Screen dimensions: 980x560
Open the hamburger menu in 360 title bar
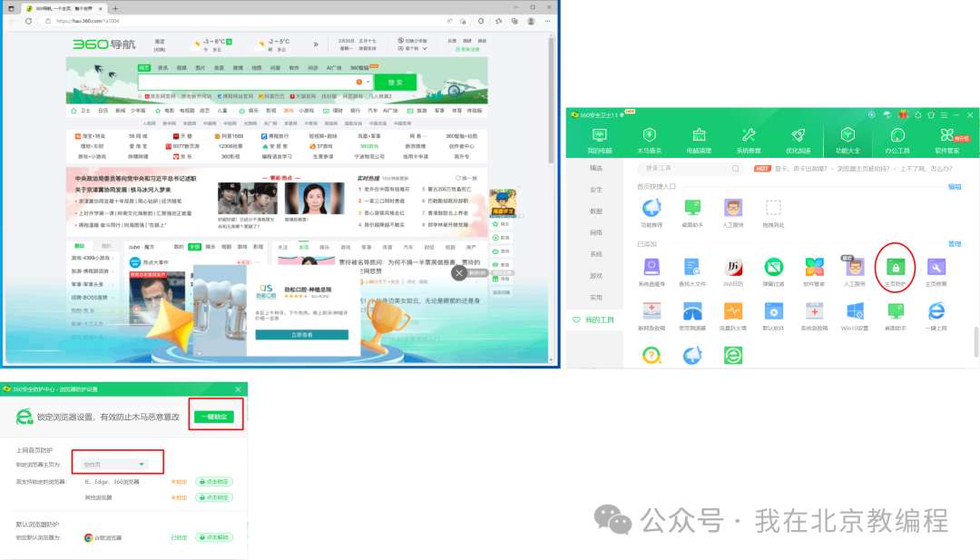click(x=944, y=115)
